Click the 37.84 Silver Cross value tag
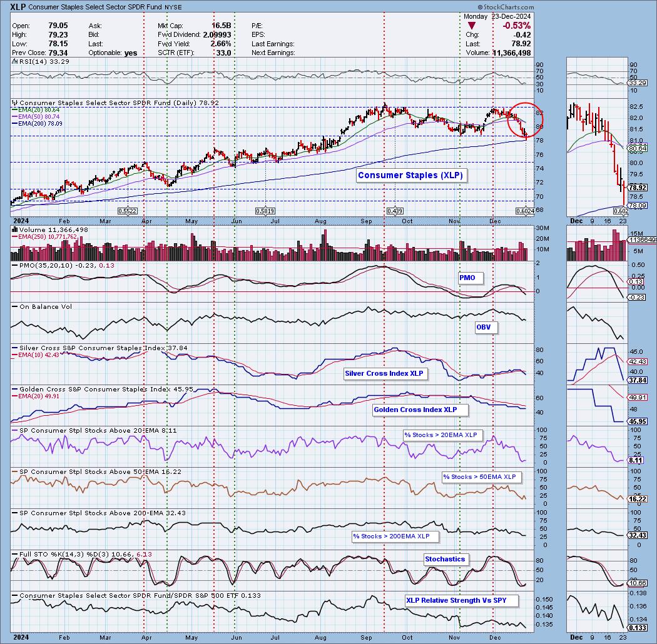 [638, 381]
